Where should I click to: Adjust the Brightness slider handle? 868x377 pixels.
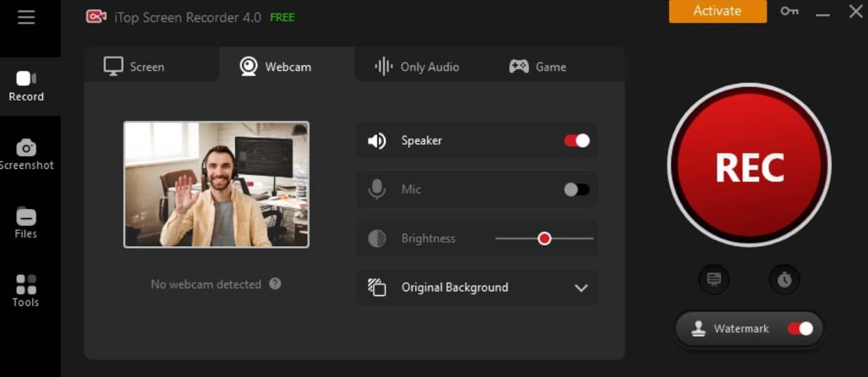pyautogui.click(x=544, y=238)
